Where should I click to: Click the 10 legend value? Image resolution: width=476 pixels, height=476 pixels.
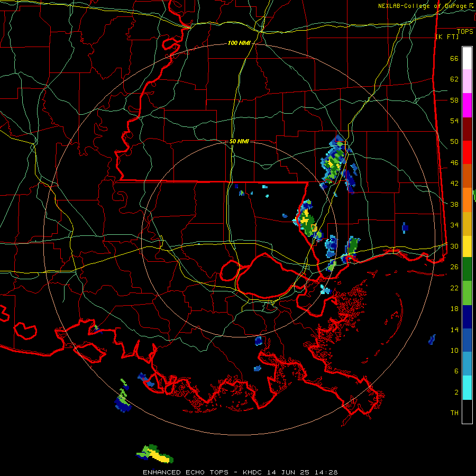coord(454,350)
